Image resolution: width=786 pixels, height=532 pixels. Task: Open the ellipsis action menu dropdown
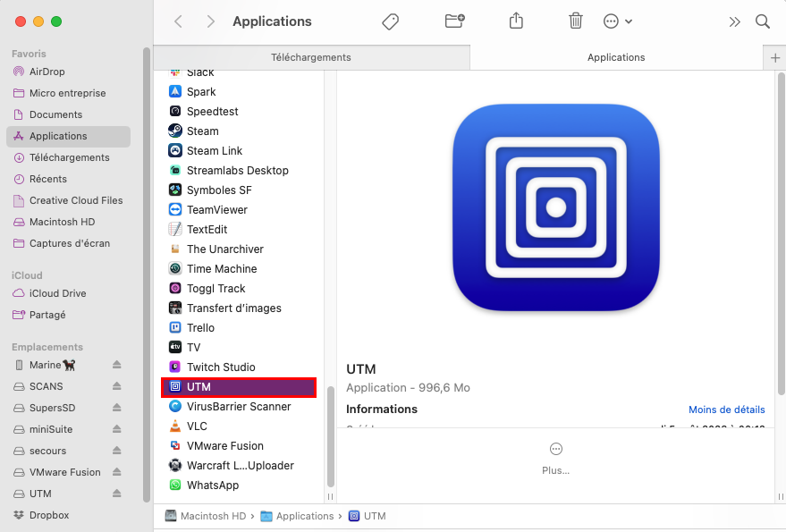point(618,21)
